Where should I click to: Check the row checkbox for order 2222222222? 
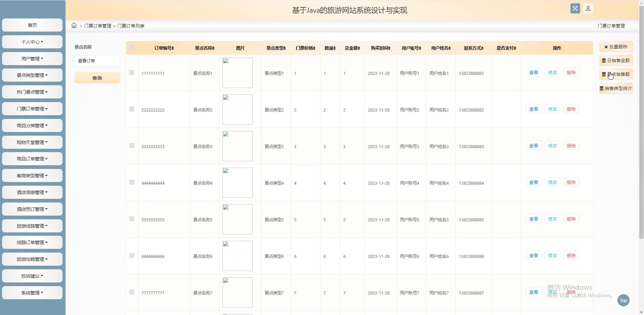(132, 109)
